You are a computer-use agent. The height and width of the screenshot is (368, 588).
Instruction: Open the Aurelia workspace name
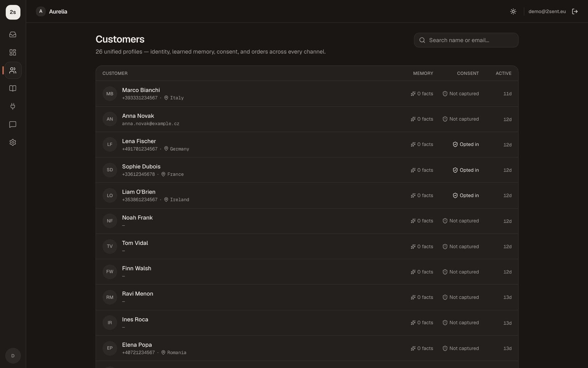pyautogui.click(x=58, y=11)
